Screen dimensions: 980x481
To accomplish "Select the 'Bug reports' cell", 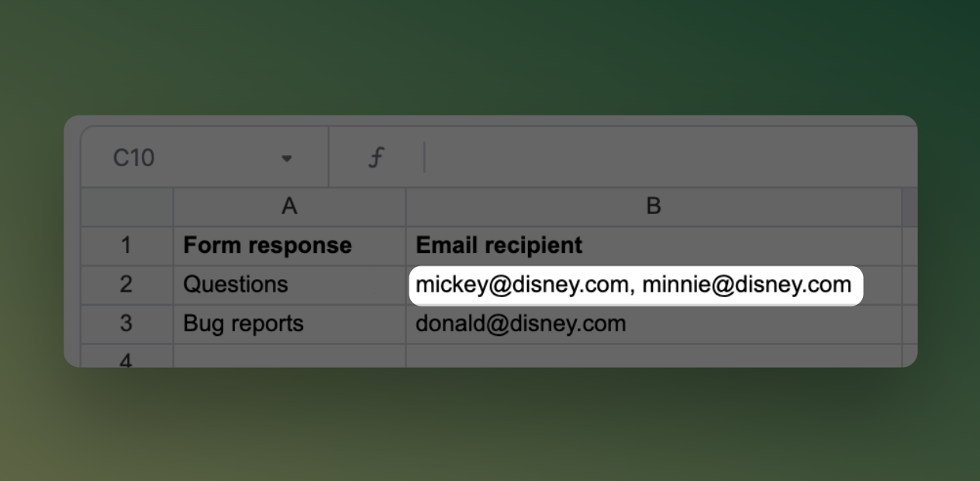I will 289,324.
